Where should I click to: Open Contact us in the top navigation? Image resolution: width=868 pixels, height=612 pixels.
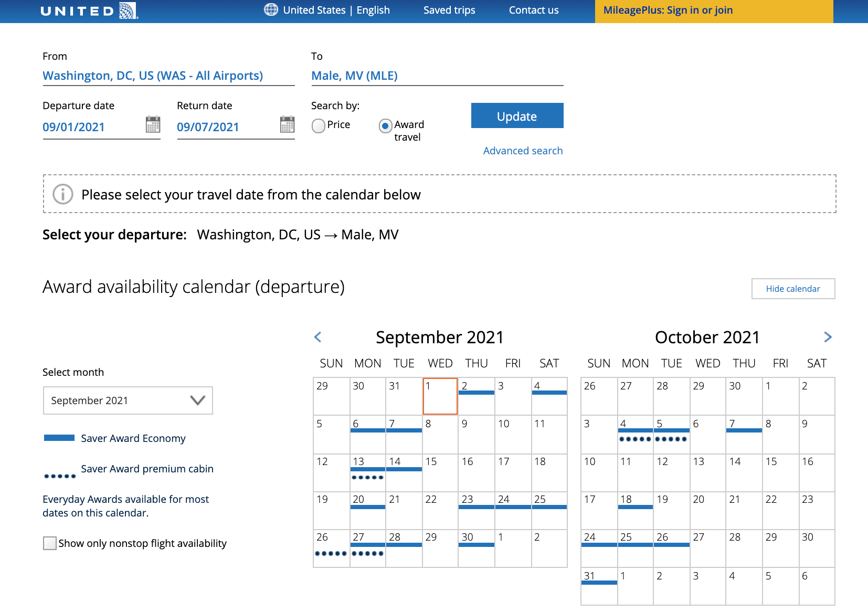[533, 10]
